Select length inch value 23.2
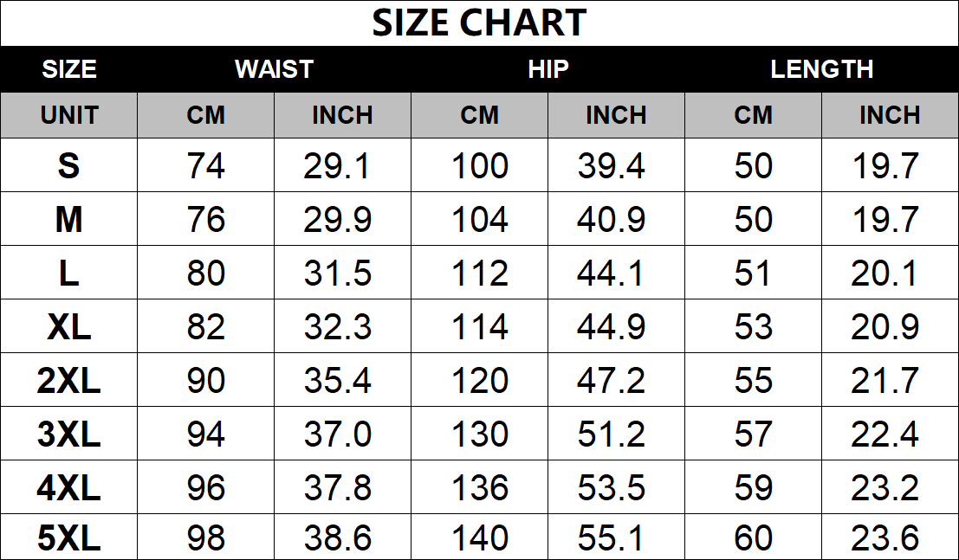Viewport: 959px width, 560px height. pos(885,487)
